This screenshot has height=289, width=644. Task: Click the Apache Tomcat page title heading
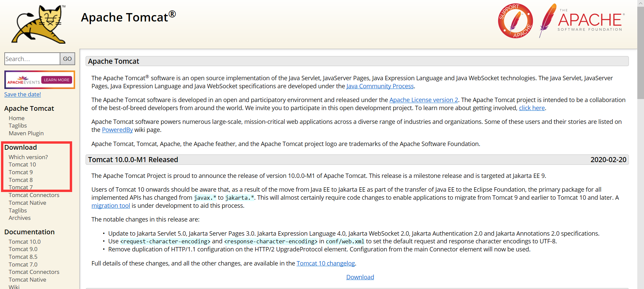click(x=128, y=17)
